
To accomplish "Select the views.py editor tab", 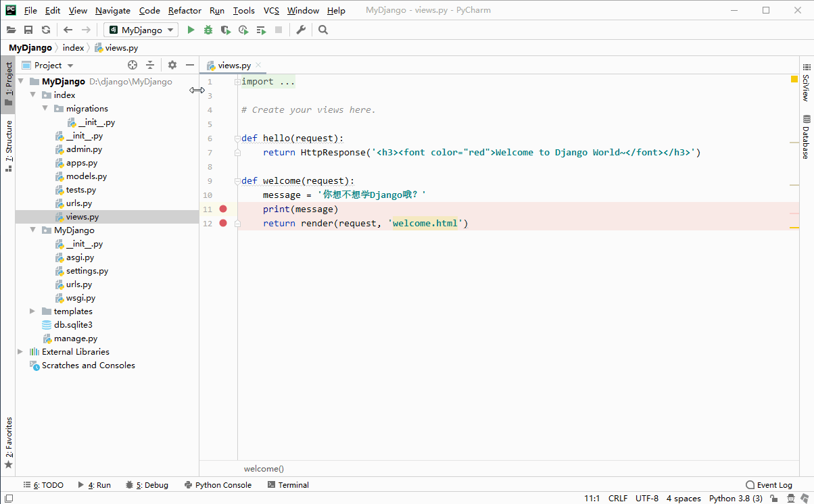I will pyautogui.click(x=234, y=66).
